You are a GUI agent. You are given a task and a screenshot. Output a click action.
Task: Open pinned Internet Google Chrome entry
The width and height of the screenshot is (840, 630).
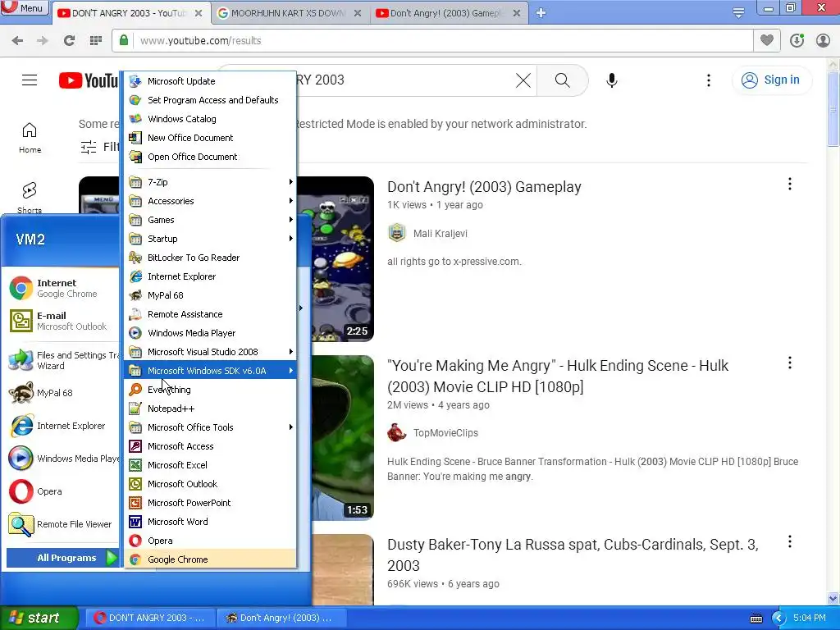coord(62,288)
